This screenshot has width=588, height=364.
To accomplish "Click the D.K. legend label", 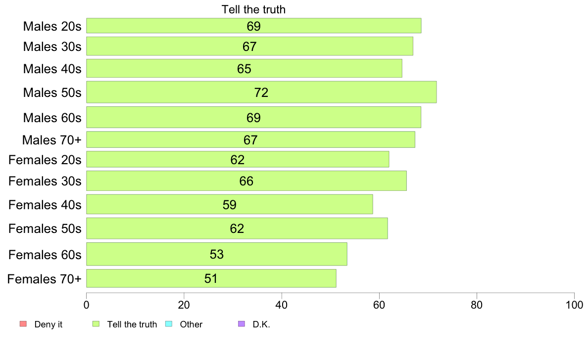I will 261,324.
